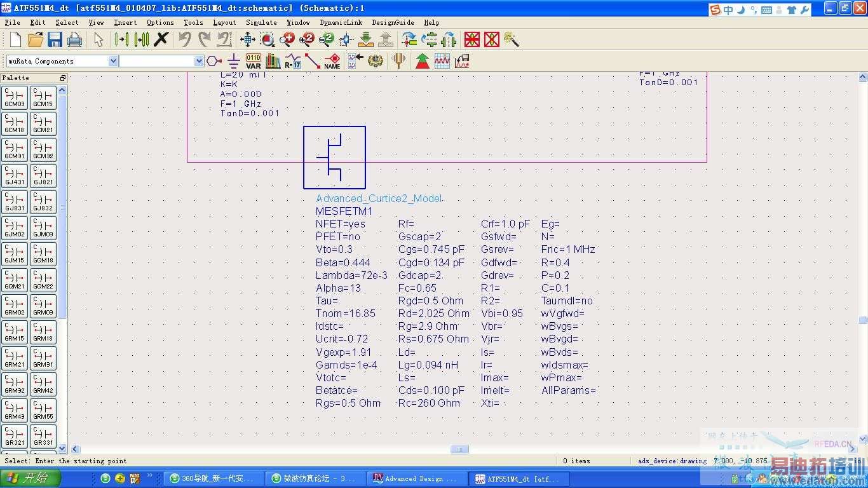The height and width of the screenshot is (488, 868).
Task: Place the GCM03 muRata capacitor
Action: pos(15,98)
